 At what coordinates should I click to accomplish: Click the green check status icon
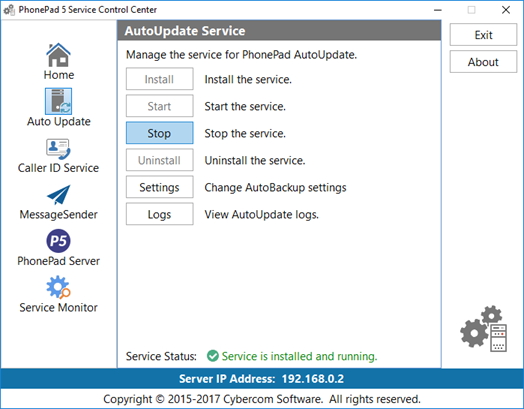[213, 356]
